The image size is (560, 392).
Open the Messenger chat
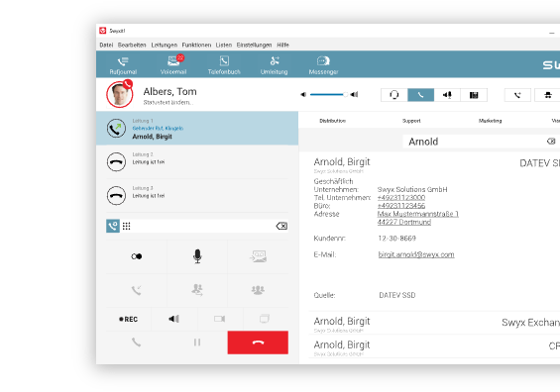(323, 65)
